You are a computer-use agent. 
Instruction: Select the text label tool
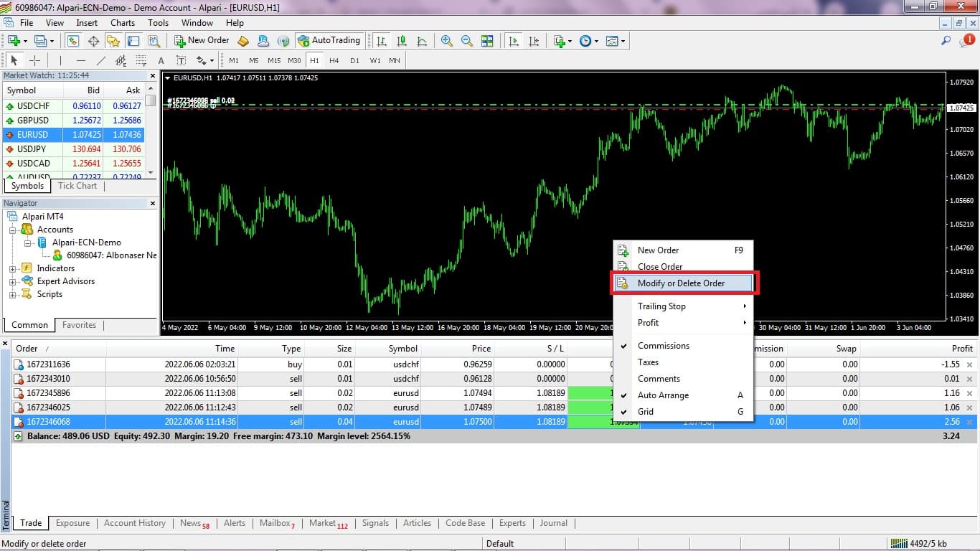coord(181,60)
